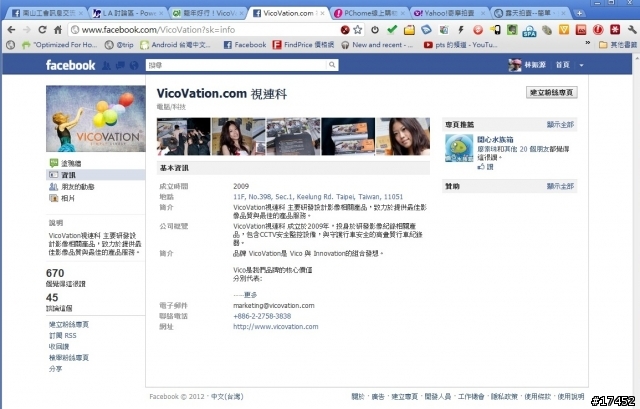The image size is (640, 409).
Task: Open the 開心水族箱 page link
Action: [495, 140]
